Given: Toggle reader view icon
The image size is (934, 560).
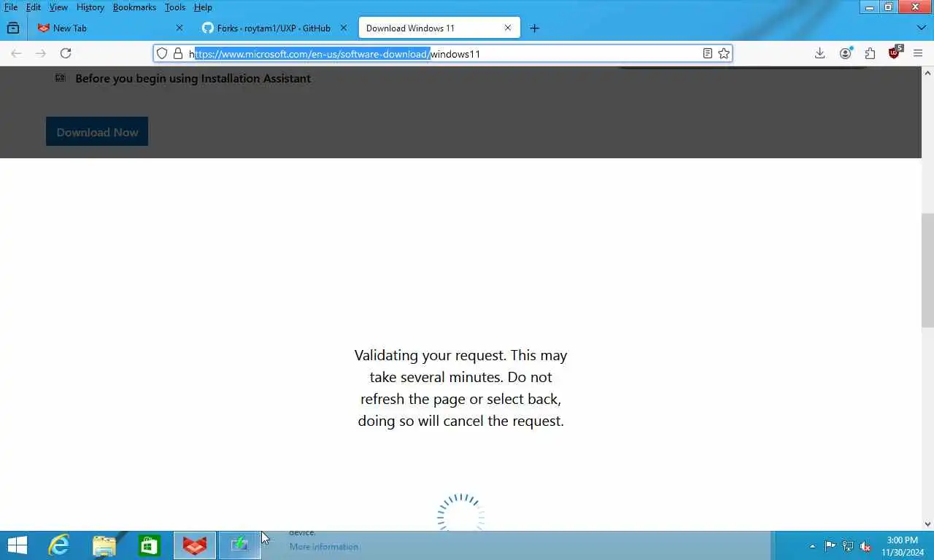Looking at the screenshot, I should pyautogui.click(x=707, y=53).
